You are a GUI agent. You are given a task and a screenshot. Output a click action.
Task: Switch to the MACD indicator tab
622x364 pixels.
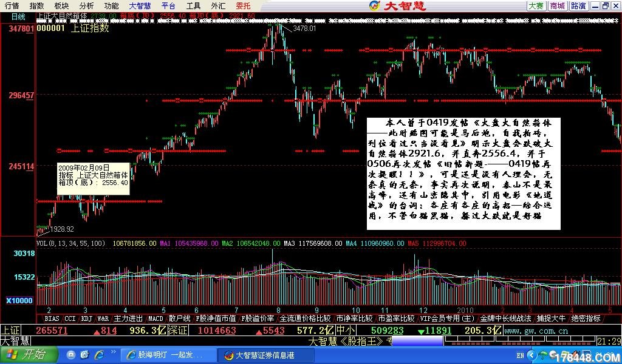point(155,318)
